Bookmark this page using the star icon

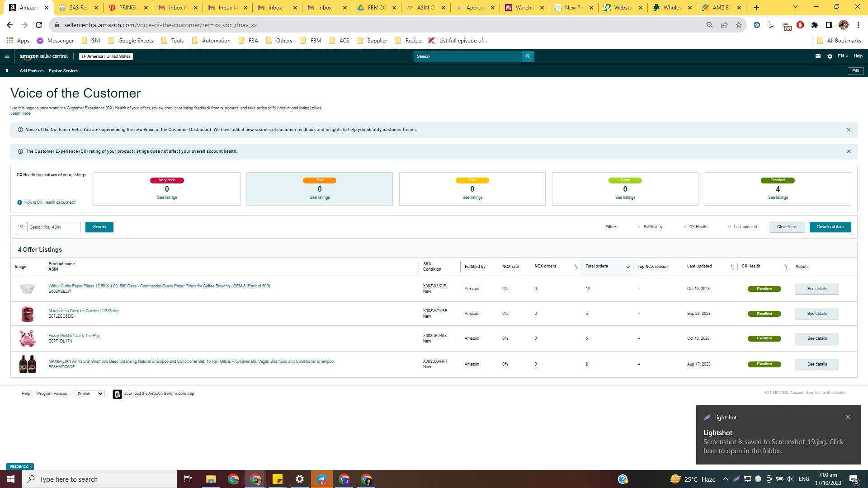[x=739, y=25]
